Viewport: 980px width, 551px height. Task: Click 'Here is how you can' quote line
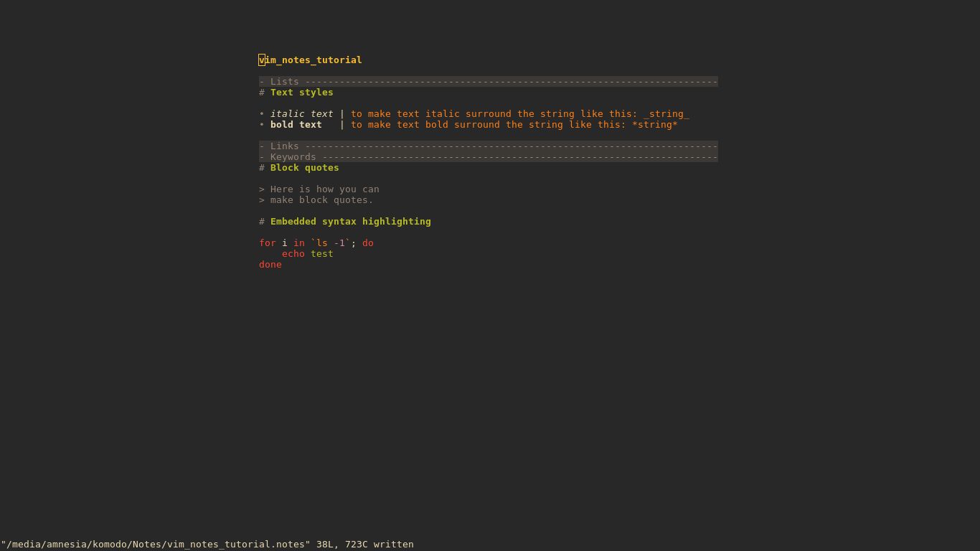tap(319, 189)
